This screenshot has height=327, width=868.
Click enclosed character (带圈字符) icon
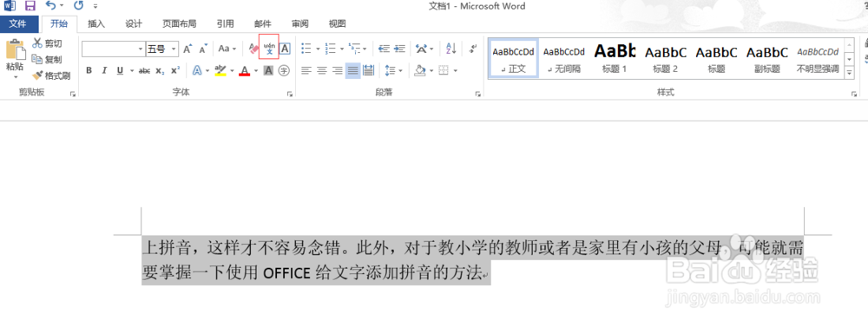(284, 70)
